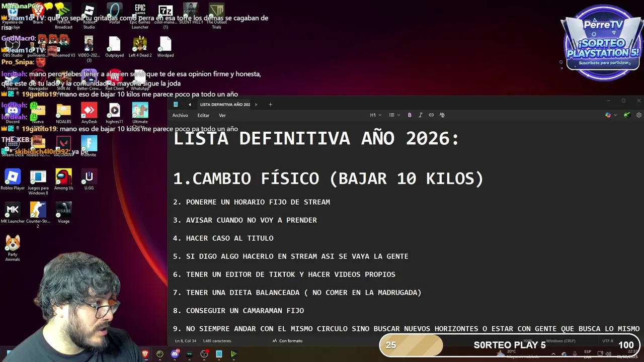
Task: Click the Windows (CRLF) status entry
Action: click(x=560, y=341)
